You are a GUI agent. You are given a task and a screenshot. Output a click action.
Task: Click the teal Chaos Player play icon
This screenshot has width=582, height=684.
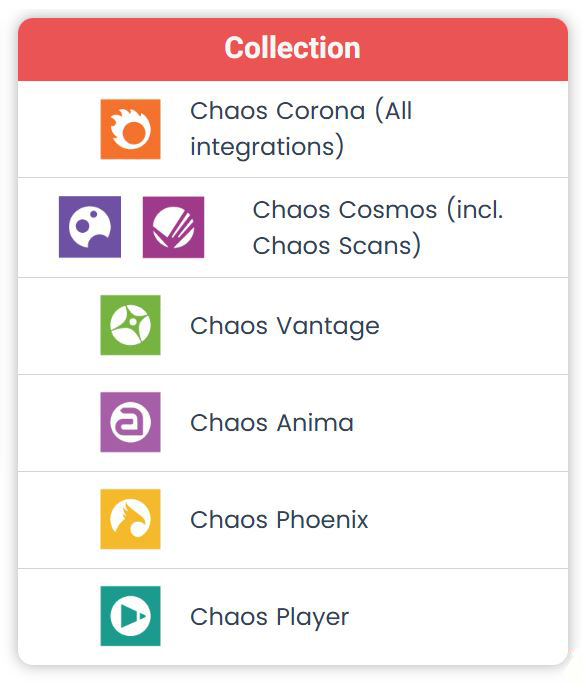click(130, 616)
